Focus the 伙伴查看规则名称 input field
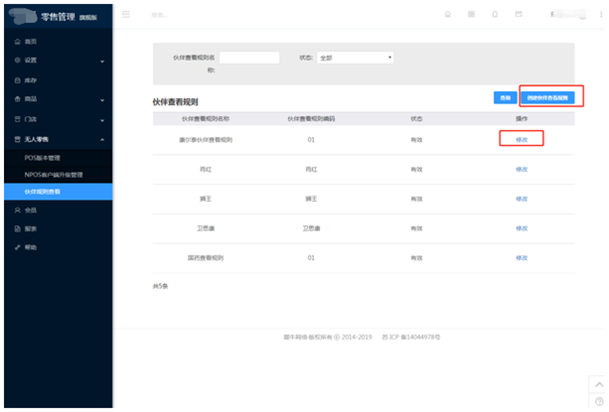 pos(249,57)
